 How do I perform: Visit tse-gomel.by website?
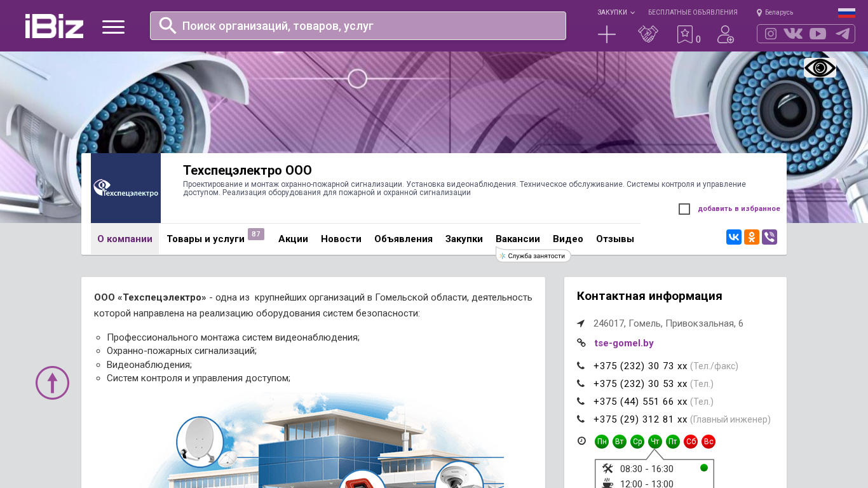pyautogui.click(x=624, y=343)
